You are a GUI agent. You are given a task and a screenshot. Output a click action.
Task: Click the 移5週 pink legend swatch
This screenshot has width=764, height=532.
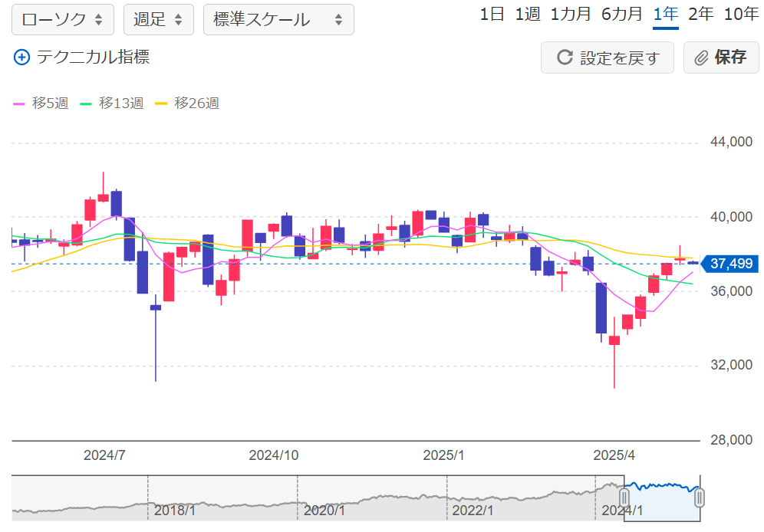[x=18, y=103]
